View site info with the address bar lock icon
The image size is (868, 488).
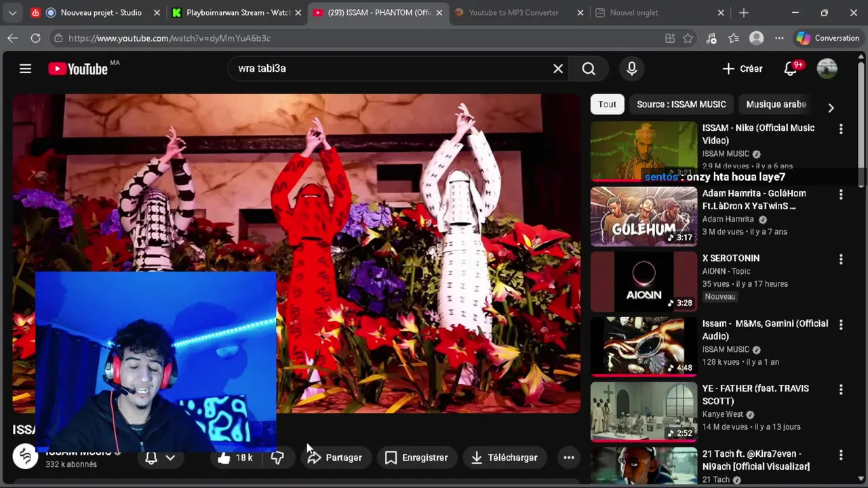point(58,39)
